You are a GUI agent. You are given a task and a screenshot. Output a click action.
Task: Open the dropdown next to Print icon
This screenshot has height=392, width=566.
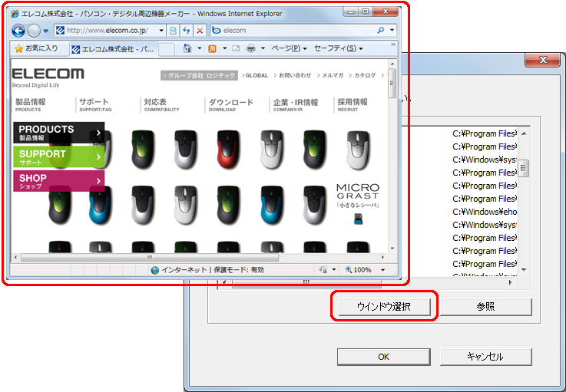pyautogui.click(x=263, y=48)
